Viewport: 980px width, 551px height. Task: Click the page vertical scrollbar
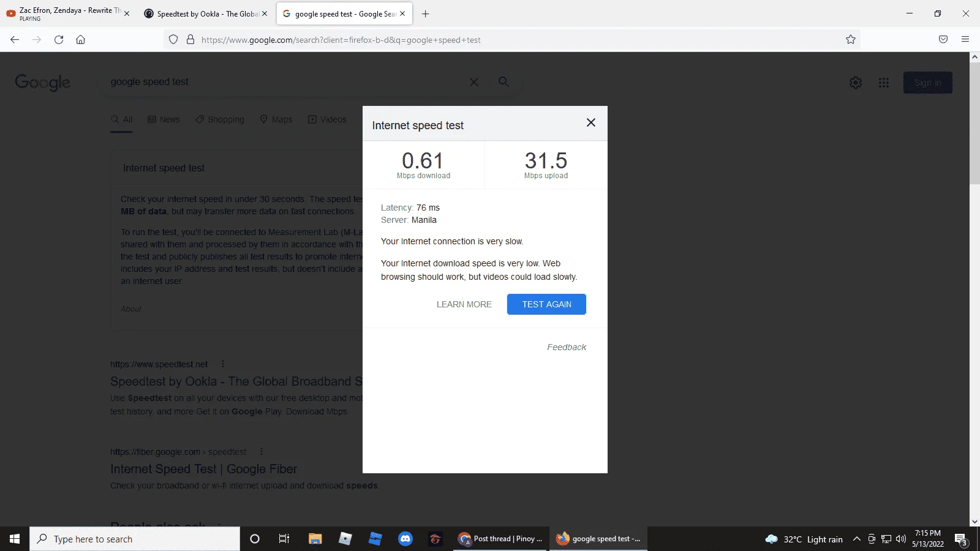(974, 122)
